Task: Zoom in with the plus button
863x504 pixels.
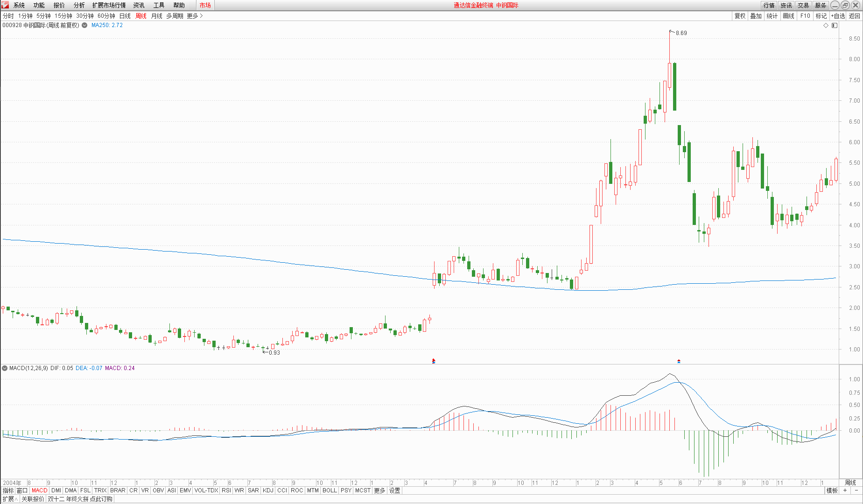Action: (845, 490)
